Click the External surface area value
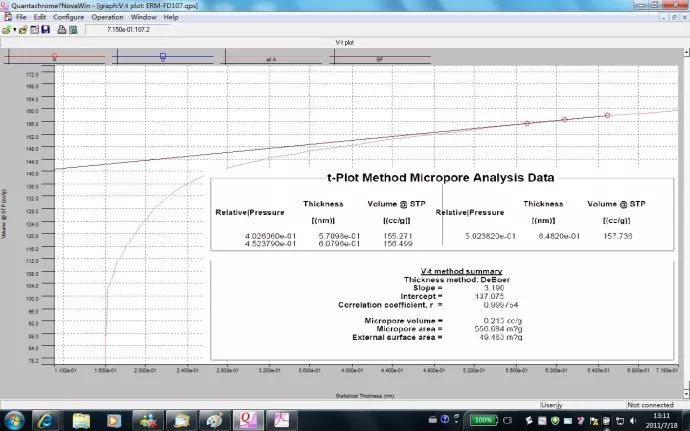Screen dimensions: 690x431 (500, 337)
